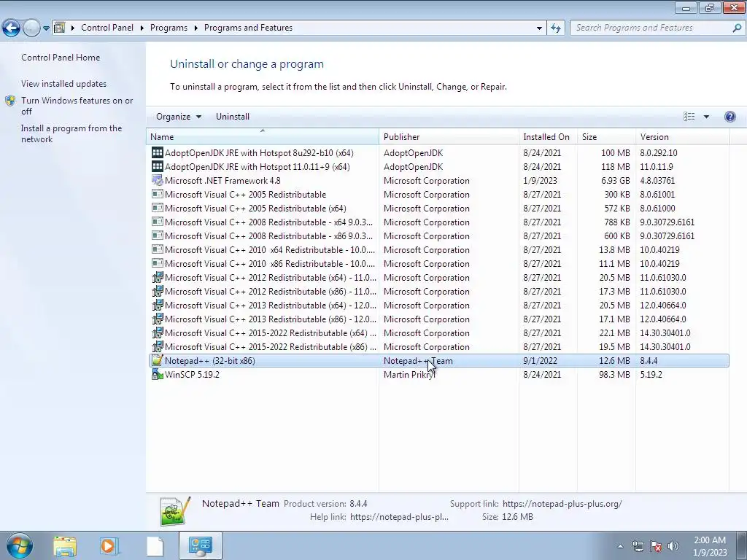Image resolution: width=747 pixels, height=560 pixels.
Task: Open the Organize menu
Action: point(179,117)
